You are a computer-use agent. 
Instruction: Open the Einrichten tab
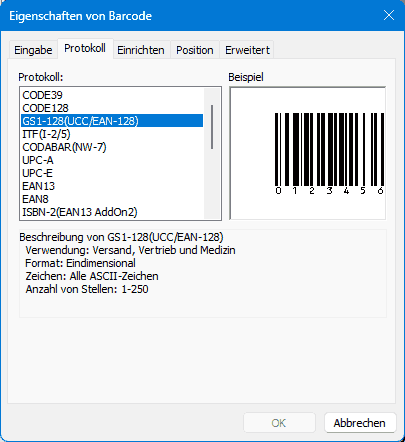coord(141,50)
